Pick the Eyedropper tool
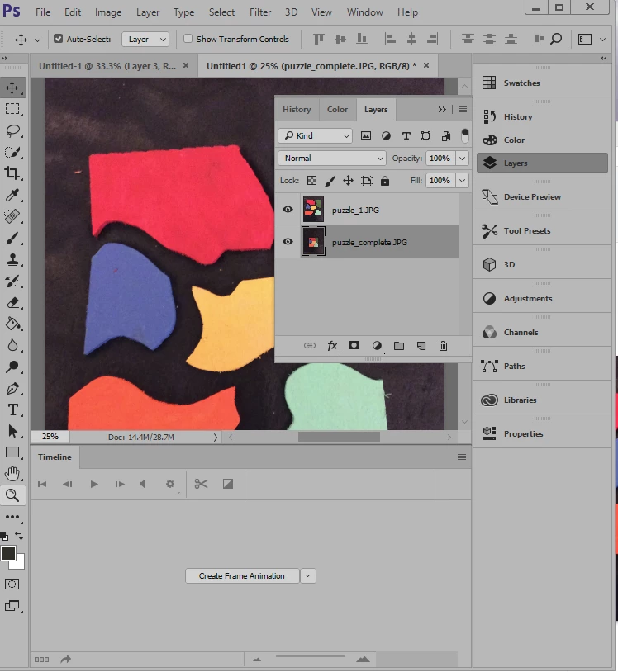This screenshot has width=618, height=672. pyautogui.click(x=12, y=195)
